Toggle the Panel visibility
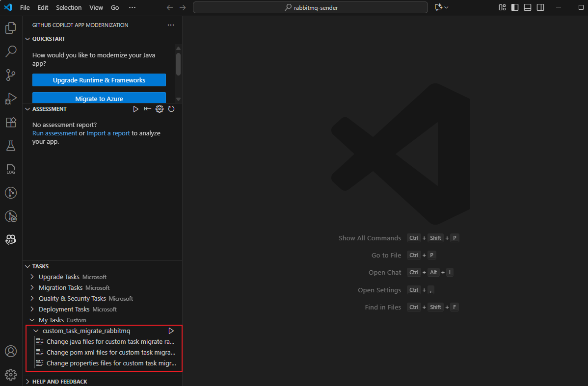 527,7
